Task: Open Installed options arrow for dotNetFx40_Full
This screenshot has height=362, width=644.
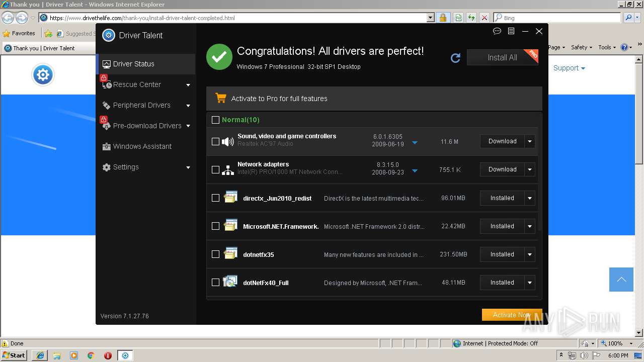Action: click(529, 283)
